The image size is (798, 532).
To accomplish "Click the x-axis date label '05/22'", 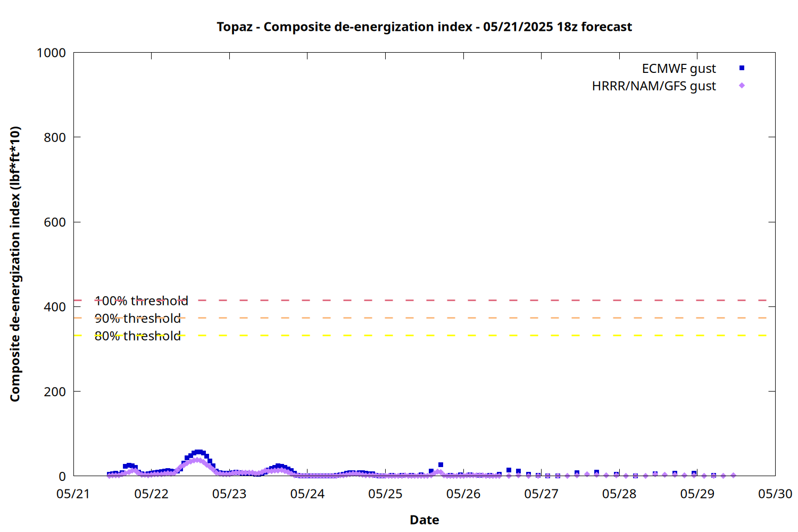I will point(152,494).
